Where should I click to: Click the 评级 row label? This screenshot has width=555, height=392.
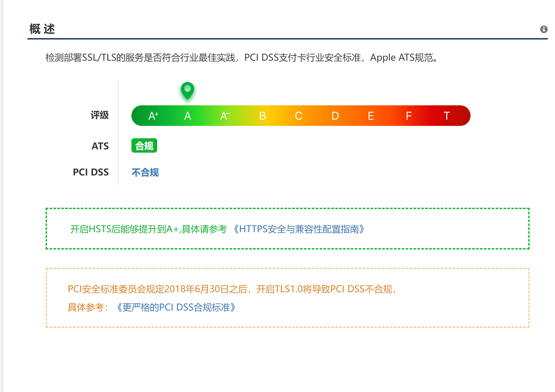99,115
